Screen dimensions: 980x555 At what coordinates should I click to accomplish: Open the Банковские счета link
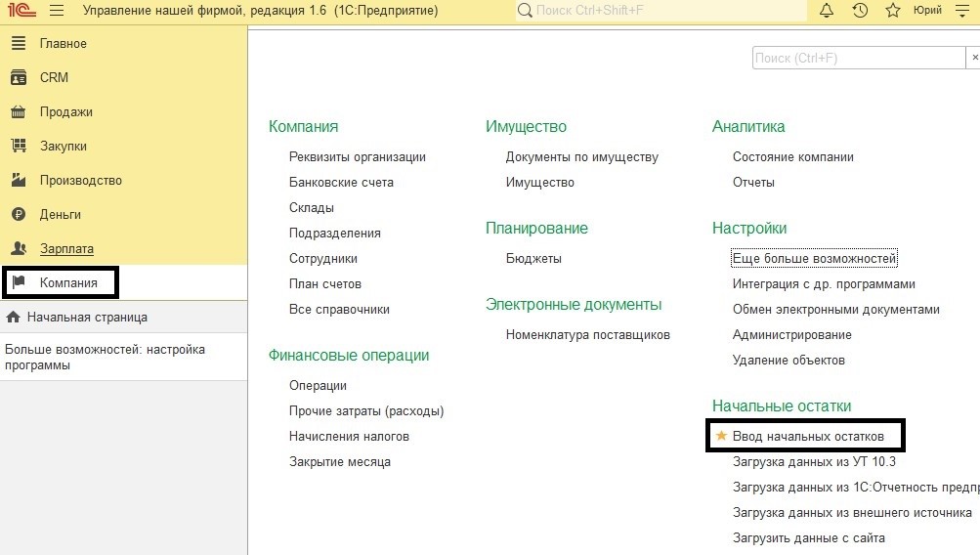(x=341, y=182)
